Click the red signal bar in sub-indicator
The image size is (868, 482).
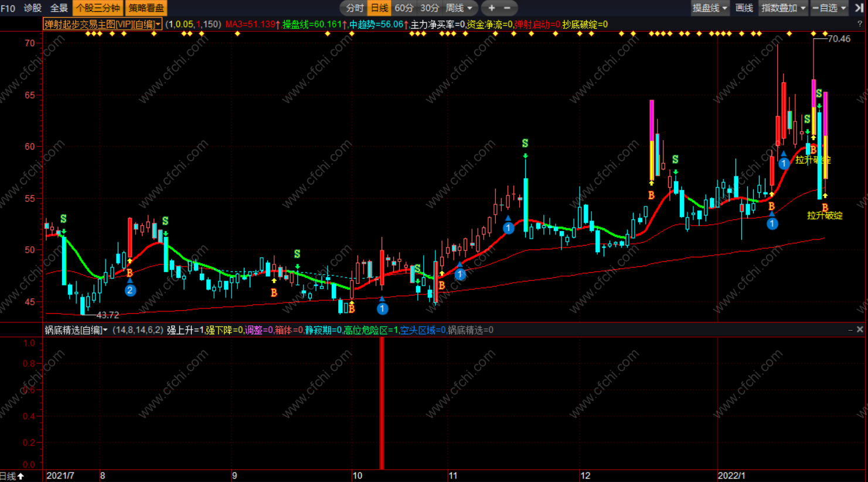382,403
